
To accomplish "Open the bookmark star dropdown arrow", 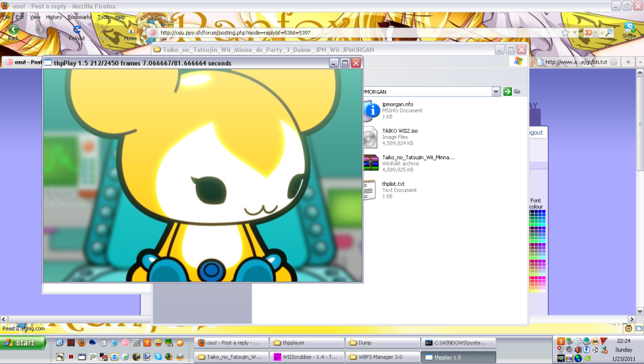I will [575, 33].
